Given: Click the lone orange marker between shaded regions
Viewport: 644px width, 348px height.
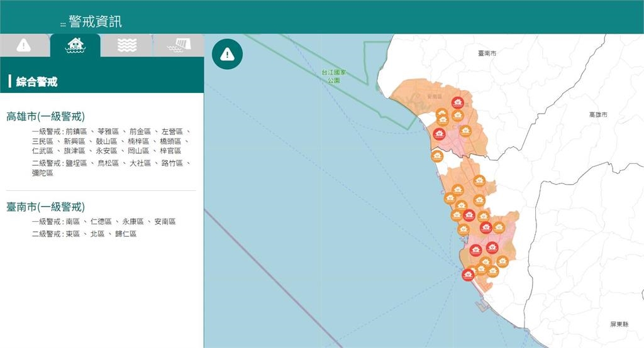Looking at the screenshot, I should (437, 156).
